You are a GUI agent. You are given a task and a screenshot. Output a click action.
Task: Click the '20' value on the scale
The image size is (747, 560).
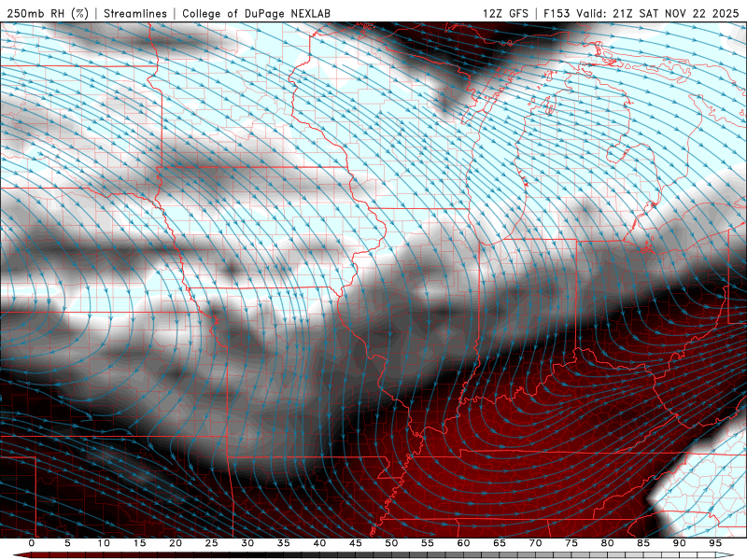176,543
